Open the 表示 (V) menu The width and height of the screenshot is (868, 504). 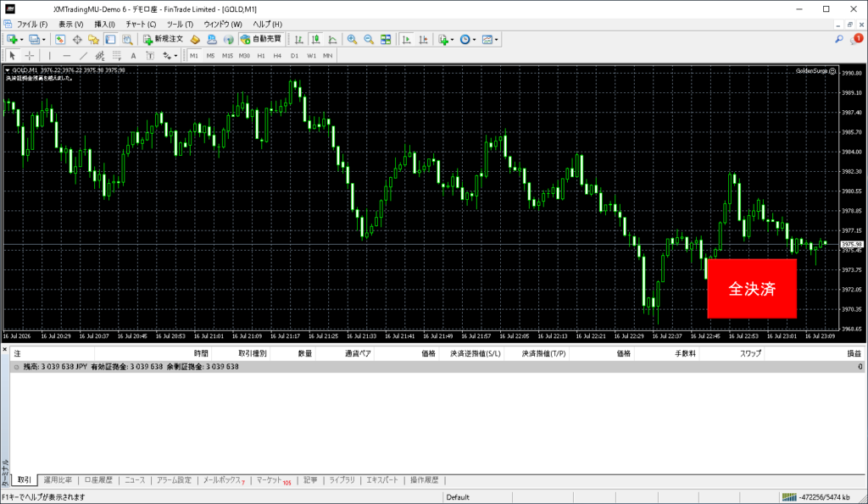[x=71, y=25]
